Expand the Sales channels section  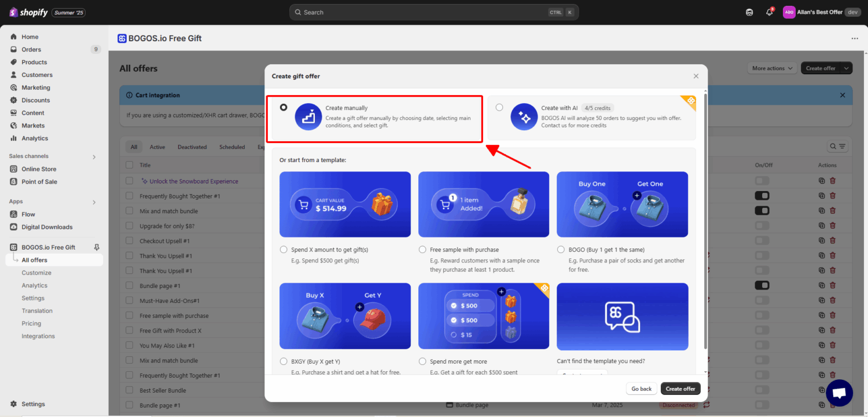(x=94, y=156)
